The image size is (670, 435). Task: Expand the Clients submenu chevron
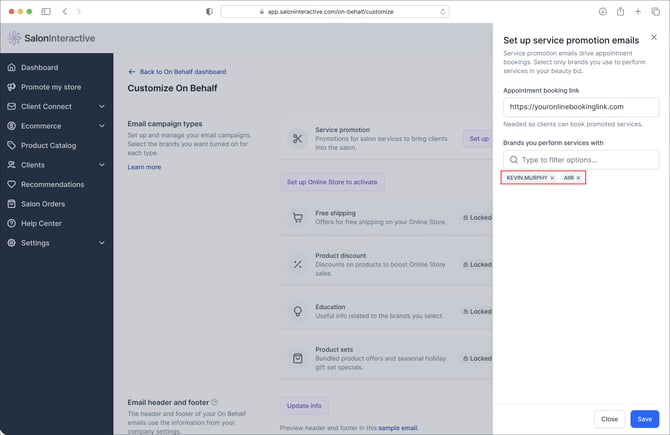click(x=102, y=165)
